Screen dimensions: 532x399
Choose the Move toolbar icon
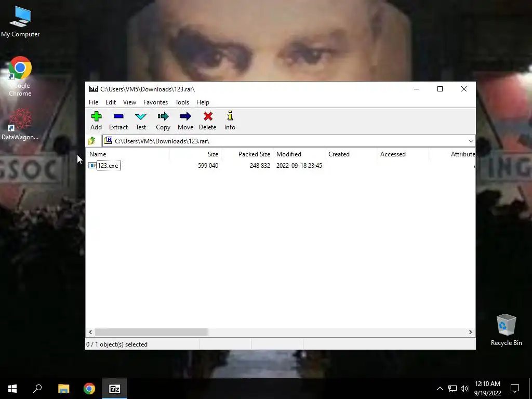click(185, 116)
